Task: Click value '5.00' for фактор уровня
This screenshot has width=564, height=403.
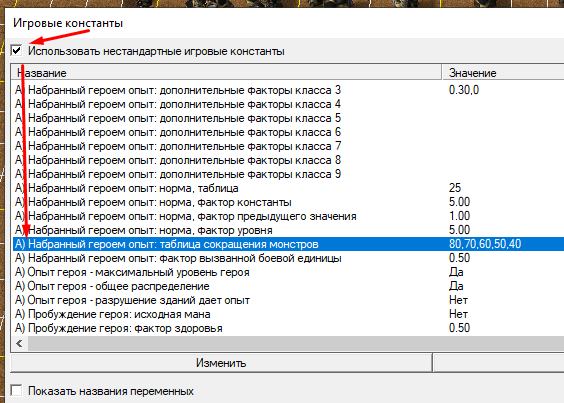Action: point(459,230)
